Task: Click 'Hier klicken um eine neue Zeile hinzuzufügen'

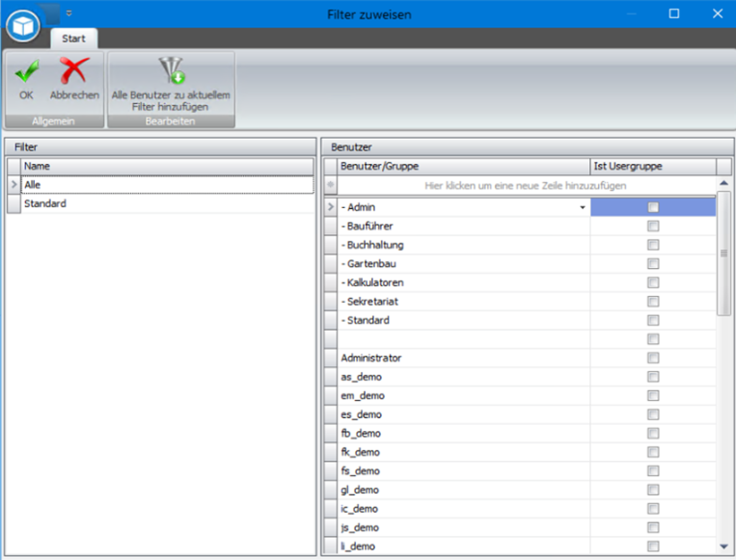Action: [x=526, y=186]
